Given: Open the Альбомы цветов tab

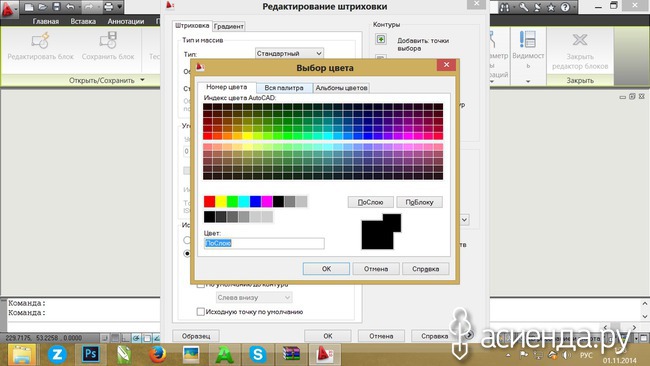Looking at the screenshot, I should [341, 87].
